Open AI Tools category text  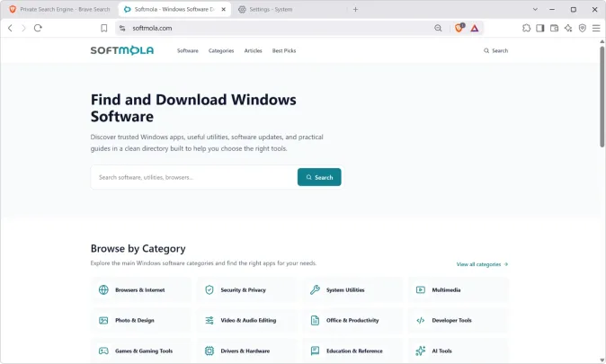pyautogui.click(x=441, y=351)
